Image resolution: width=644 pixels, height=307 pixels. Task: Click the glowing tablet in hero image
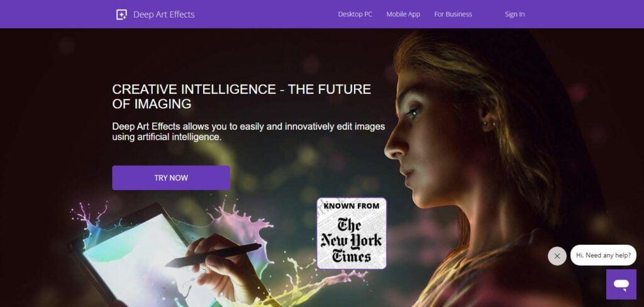[x=136, y=259]
